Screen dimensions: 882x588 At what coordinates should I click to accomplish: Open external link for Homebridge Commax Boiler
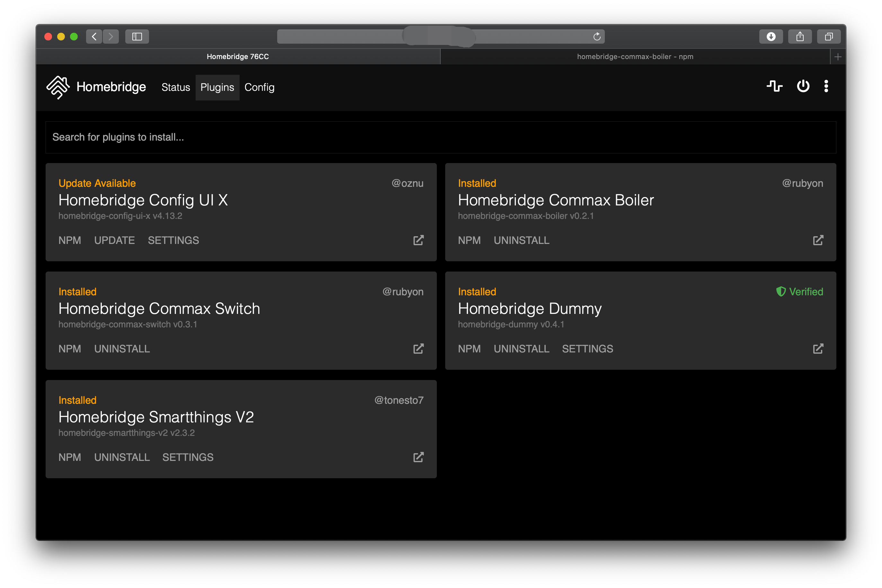point(818,240)
